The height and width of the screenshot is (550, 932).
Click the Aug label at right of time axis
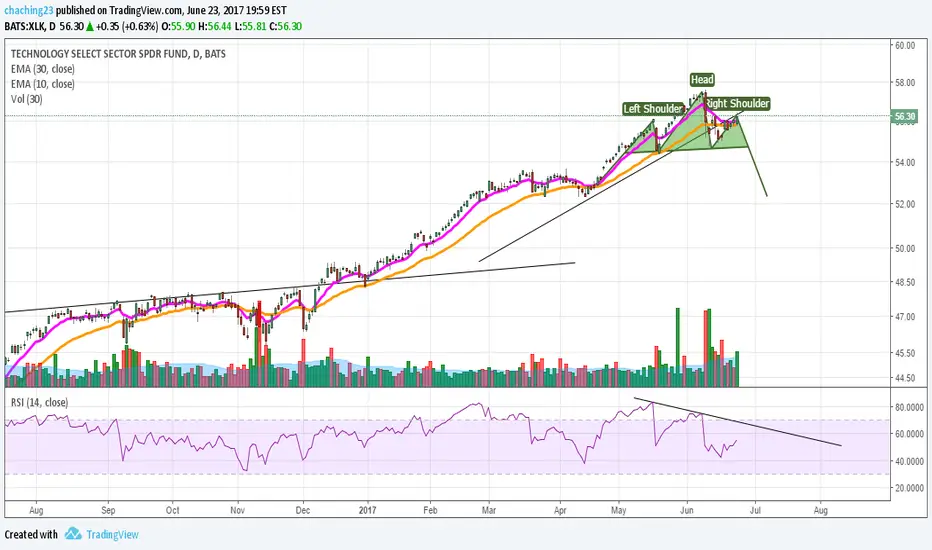[821, 510]
